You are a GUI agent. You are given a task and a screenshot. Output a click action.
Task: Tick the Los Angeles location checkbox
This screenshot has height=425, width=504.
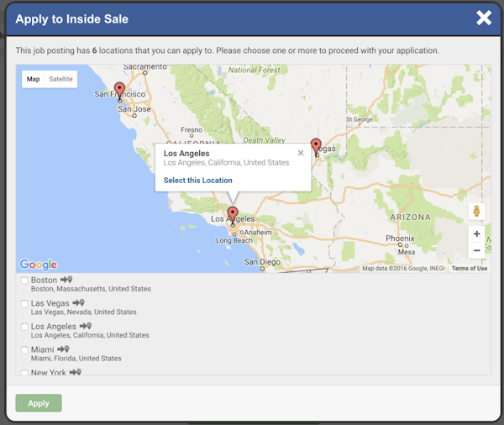(x=25, y=327)
